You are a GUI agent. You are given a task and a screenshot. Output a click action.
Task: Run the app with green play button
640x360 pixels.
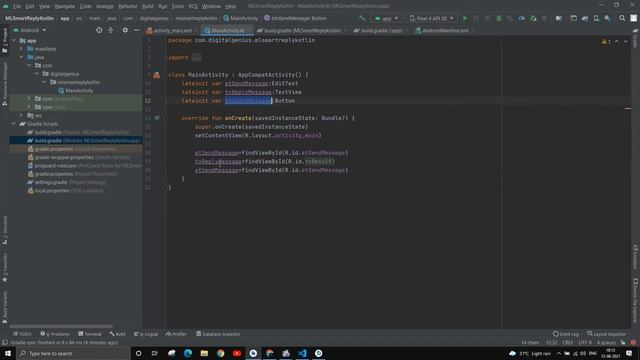[x=464, y=18]
